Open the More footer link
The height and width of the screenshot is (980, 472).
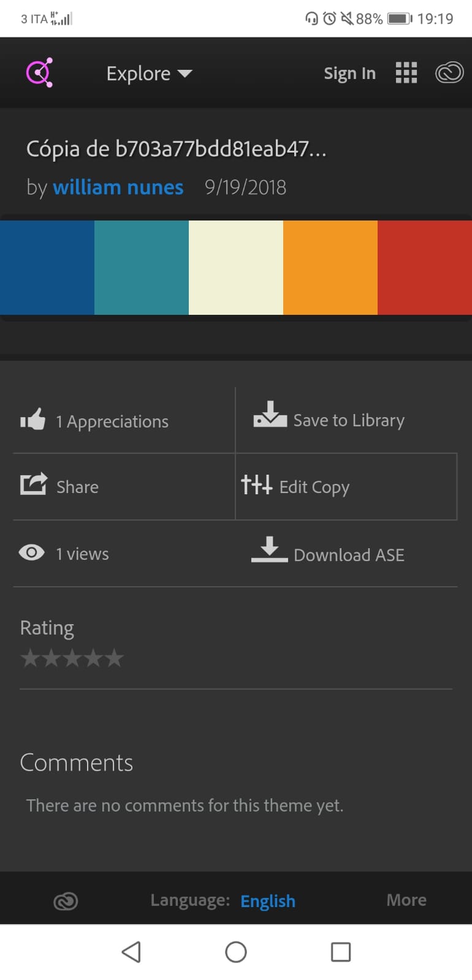pyautogui.click(x=406, y=900)
